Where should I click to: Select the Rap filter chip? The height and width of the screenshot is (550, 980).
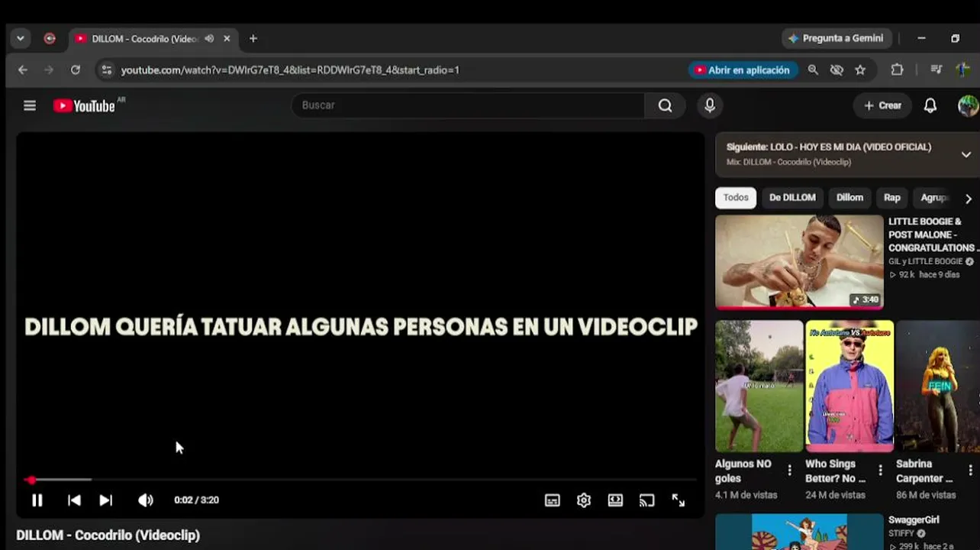(892, 198)
